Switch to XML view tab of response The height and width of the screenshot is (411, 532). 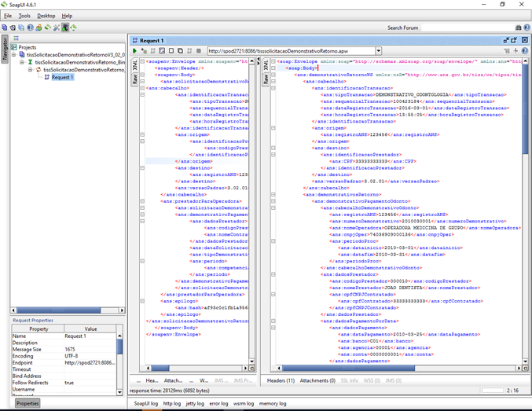click(x=264, y=64)
